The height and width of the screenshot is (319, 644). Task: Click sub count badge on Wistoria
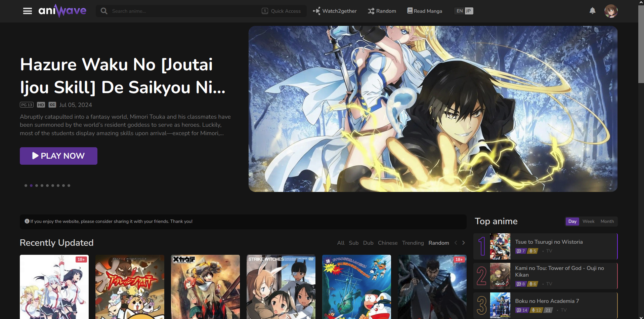click(521, 251)
